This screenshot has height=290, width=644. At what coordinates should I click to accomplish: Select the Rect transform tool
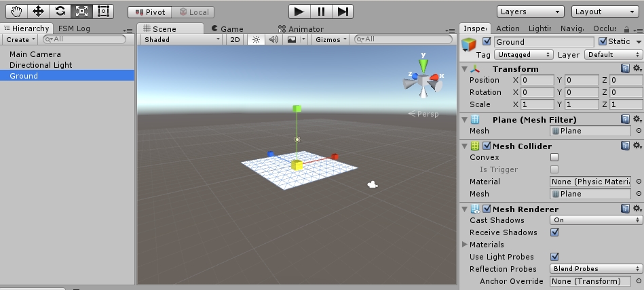click(x=104, y=12)
